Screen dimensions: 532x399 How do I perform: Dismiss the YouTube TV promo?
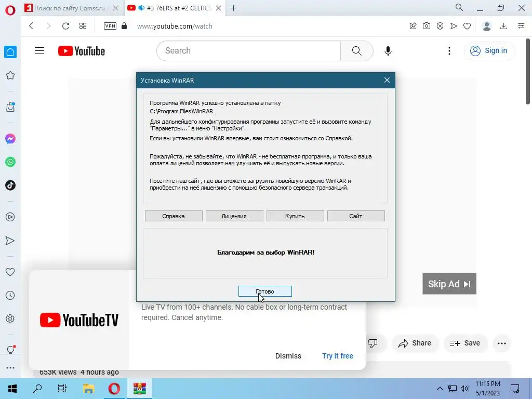288,356
